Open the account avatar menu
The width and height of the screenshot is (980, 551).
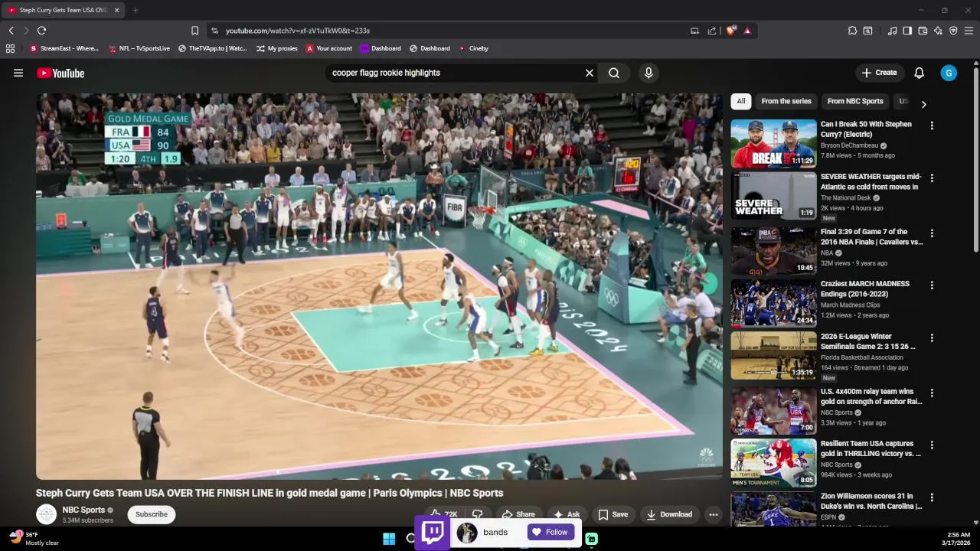coord(949,73)
